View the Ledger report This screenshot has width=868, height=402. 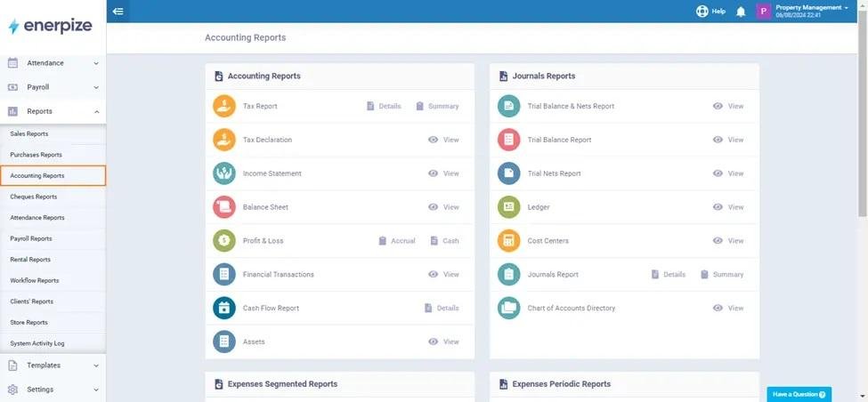click(728, 207)
